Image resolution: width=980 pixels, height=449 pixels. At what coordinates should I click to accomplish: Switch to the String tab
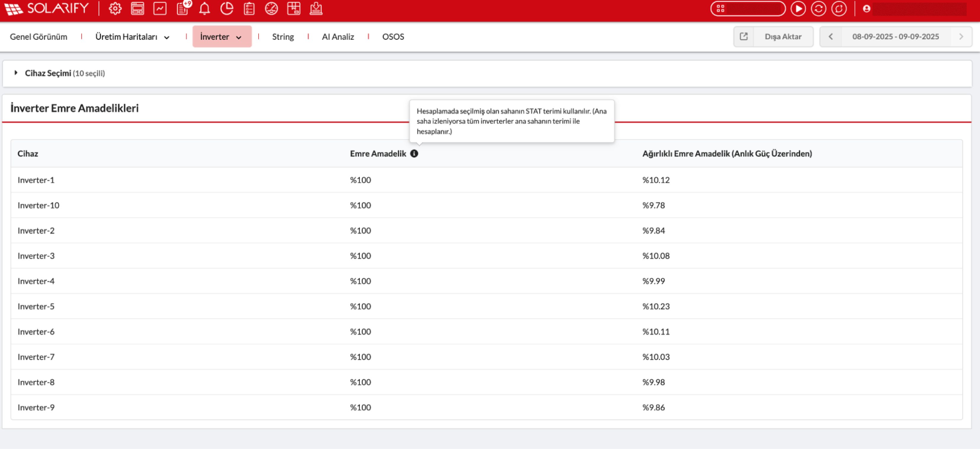pyautogui.click(x=283, y=36)
